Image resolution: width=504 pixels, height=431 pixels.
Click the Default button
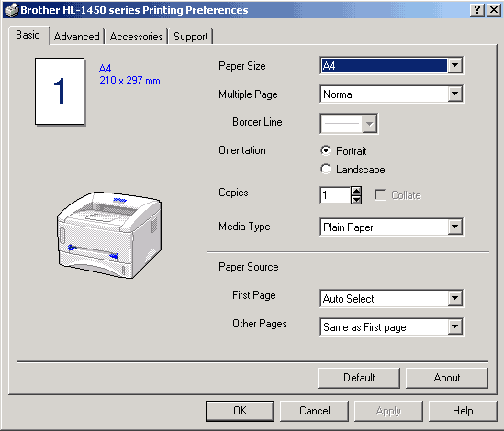click(359, 378)
